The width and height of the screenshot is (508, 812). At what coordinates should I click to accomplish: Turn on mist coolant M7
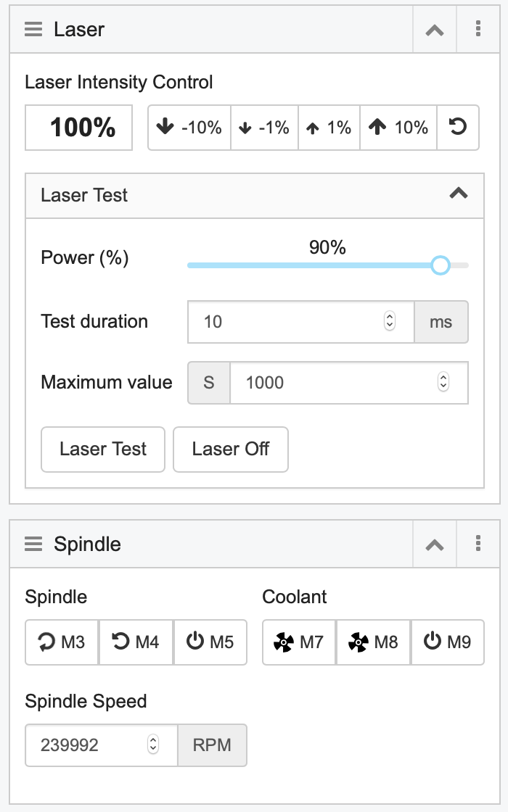point(299,642)
